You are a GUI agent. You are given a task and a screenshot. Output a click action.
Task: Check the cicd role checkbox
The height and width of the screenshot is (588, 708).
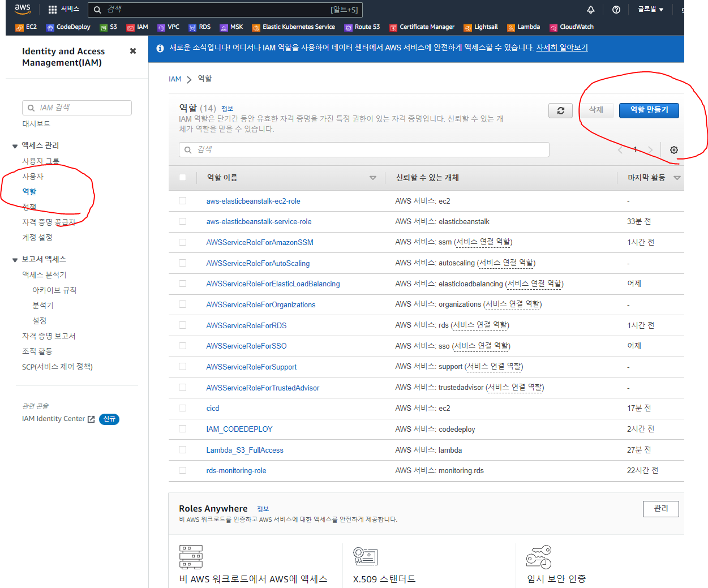point(182,407)
